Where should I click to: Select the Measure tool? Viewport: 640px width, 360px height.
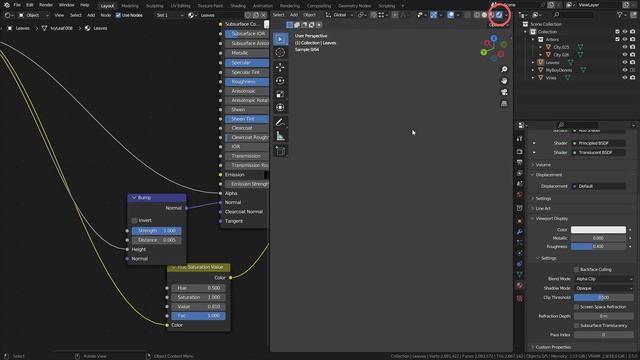pos(280,136)
